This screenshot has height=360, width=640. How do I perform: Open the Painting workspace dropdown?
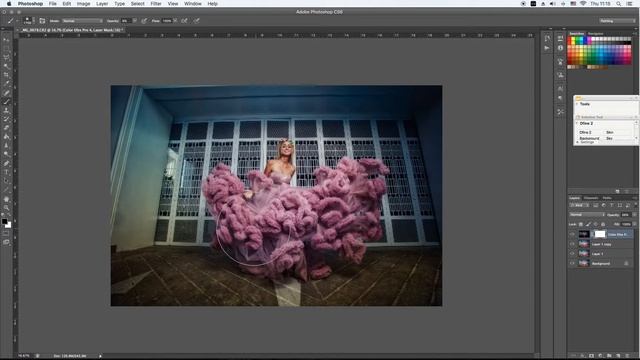point(617,20)
